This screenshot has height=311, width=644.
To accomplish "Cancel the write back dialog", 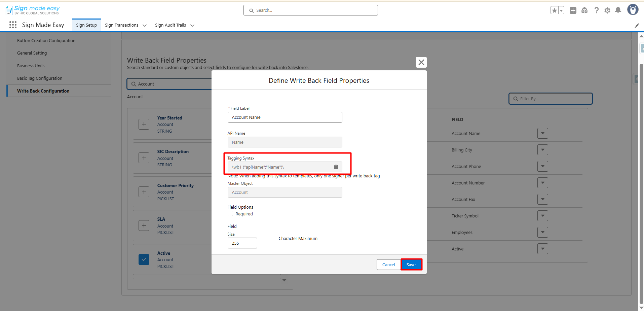I will 388,265.
